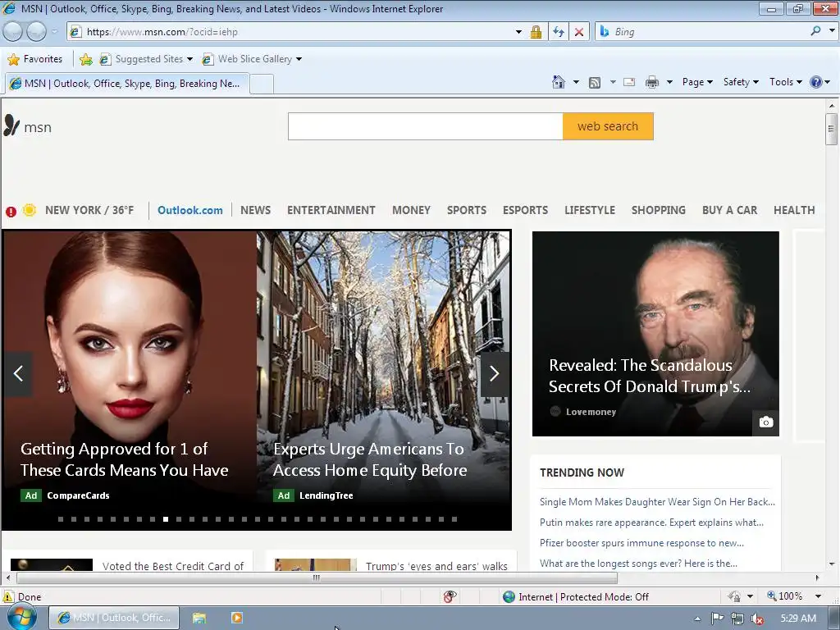
Task: Open the address bar URL dropdown
Action: click(518, 32)
